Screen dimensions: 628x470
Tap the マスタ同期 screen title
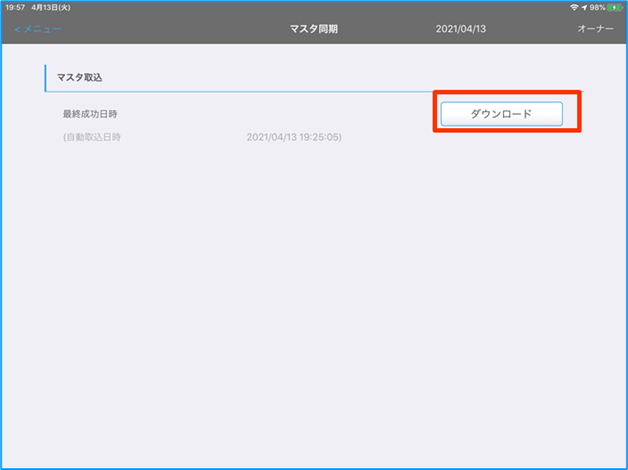tap(313, 29)
